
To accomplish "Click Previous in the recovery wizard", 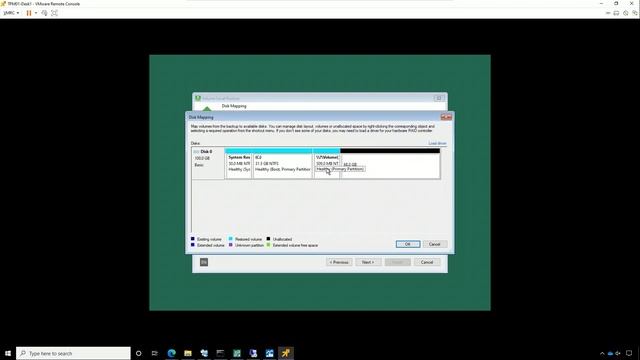I will [339, 262].
